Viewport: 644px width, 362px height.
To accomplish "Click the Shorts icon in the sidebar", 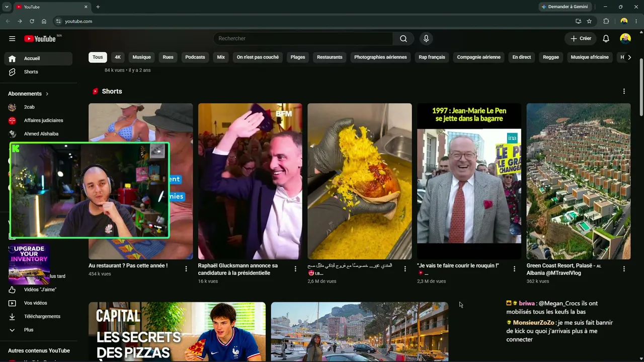I will 12,72.
